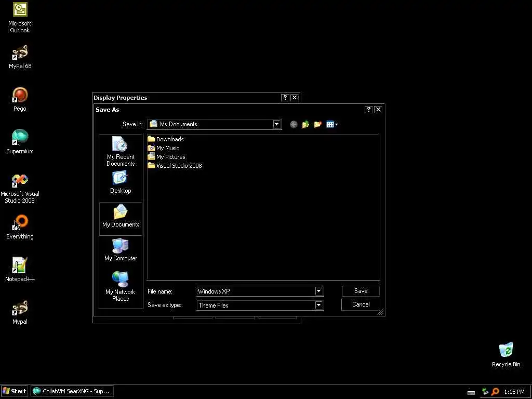
Task: Go to Desktop in places bar
Action: 121,182
